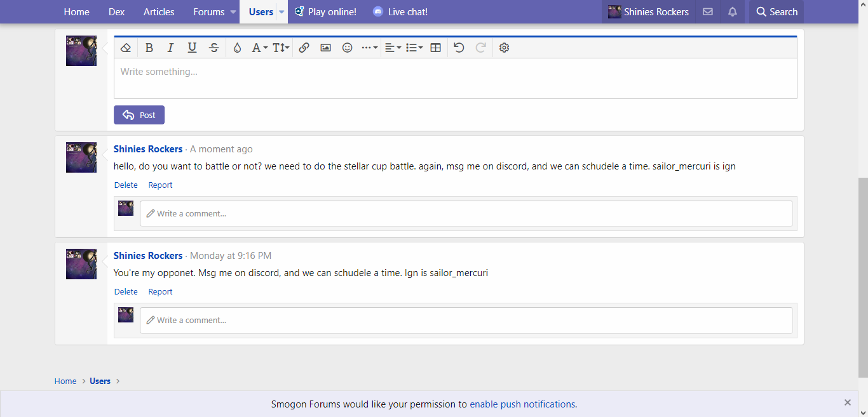Open the Smilies emoji picker
The image size is (868, 417).
coord(347,48)
